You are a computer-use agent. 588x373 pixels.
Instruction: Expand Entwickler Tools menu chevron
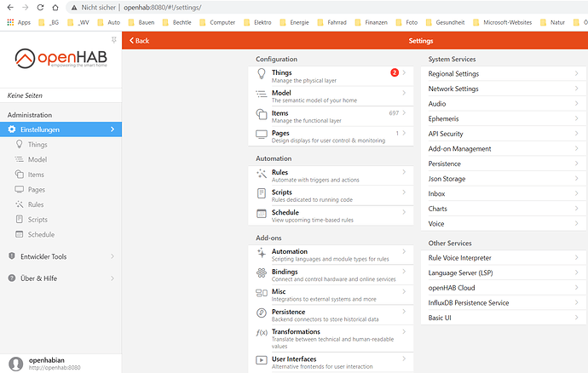pos(112,256)
